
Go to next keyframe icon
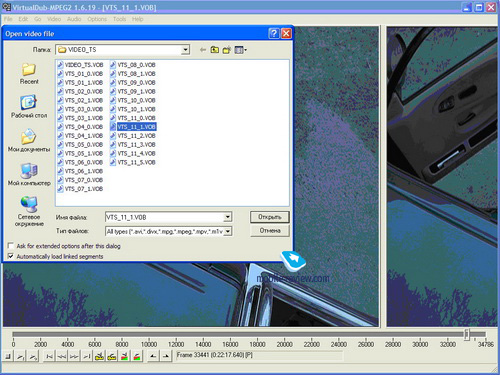tap(112, 357)
